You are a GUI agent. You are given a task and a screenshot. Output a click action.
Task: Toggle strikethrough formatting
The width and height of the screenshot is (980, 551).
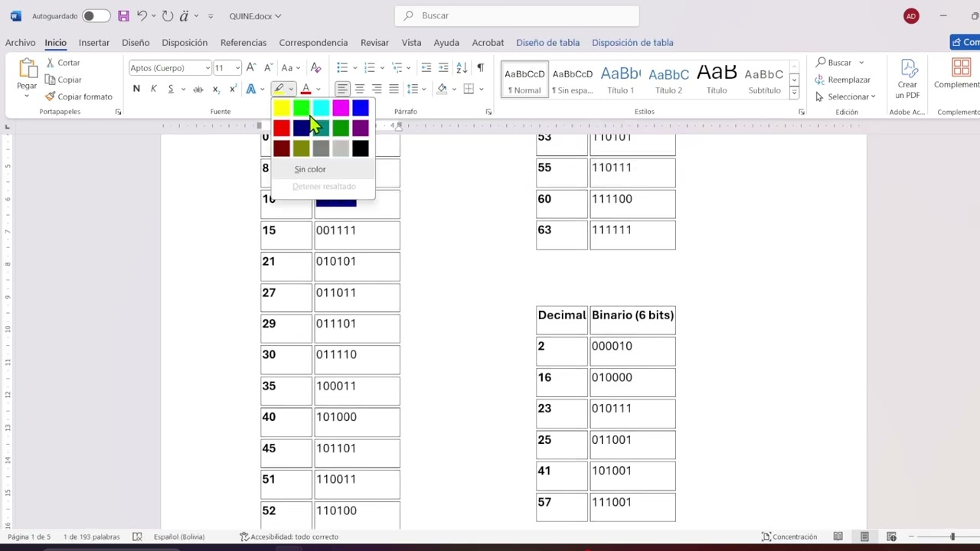tap(198, 90)
